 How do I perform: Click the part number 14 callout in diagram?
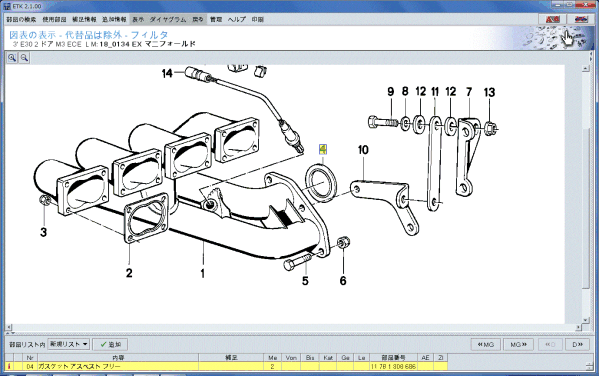click(167, 73)
